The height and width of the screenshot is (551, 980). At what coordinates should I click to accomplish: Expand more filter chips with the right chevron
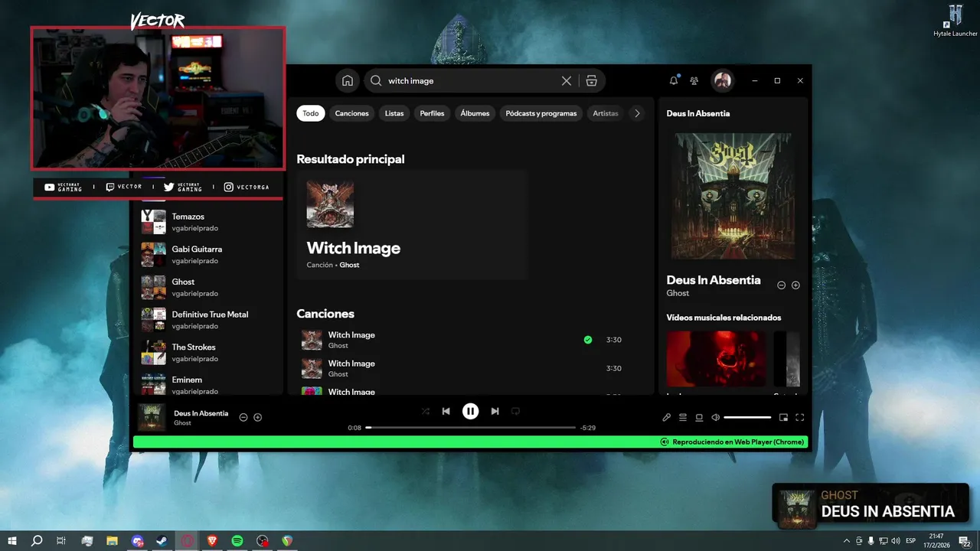[x=637, y=113]
